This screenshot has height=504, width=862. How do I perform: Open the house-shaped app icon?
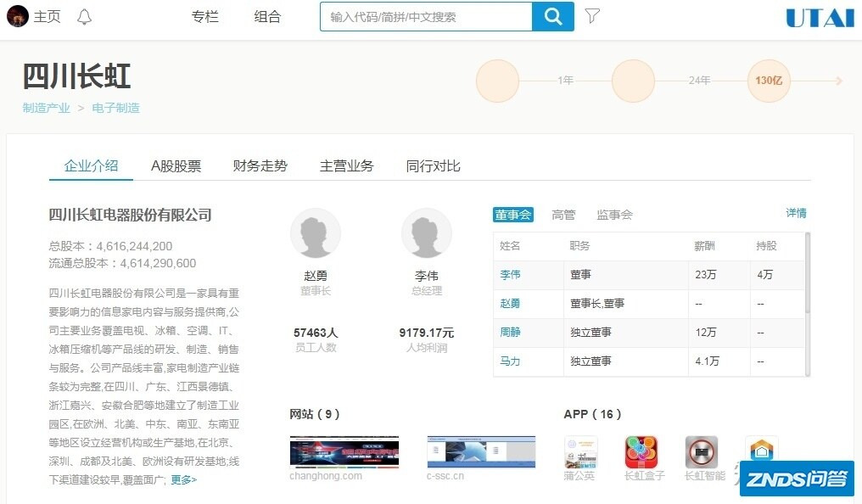tap(761, 449)
